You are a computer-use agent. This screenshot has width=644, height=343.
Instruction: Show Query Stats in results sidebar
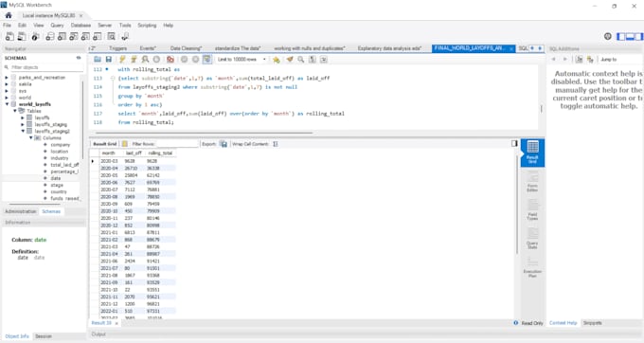point(532,239)
